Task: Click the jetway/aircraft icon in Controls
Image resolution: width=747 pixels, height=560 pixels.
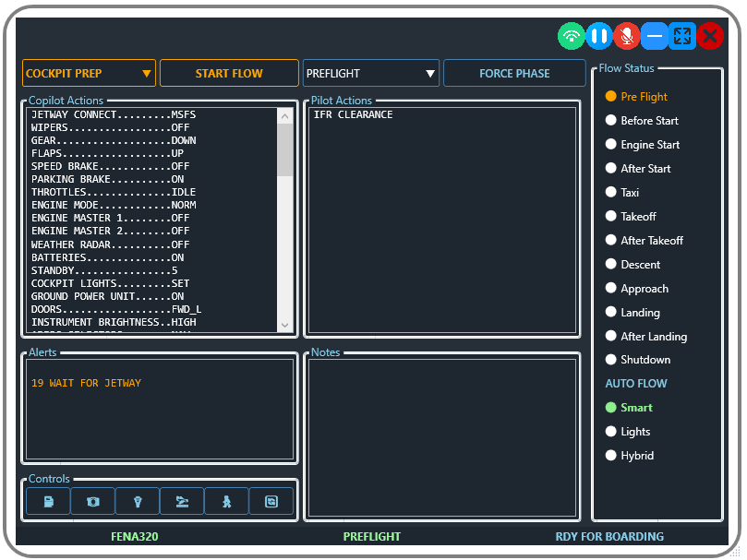Action: tap(182, 501)
